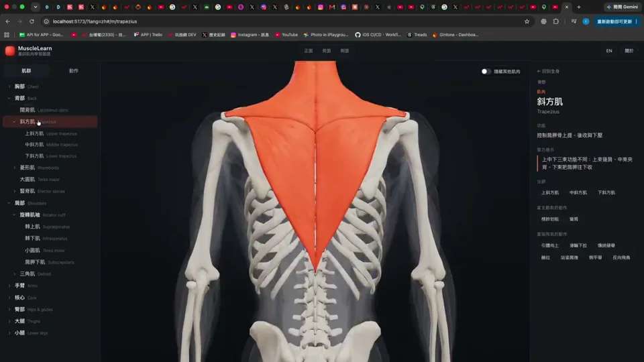This screenshot has height=362, width=644.
Task: Click the 聳肩 exercise chip
Action: [x=574, y=219]
